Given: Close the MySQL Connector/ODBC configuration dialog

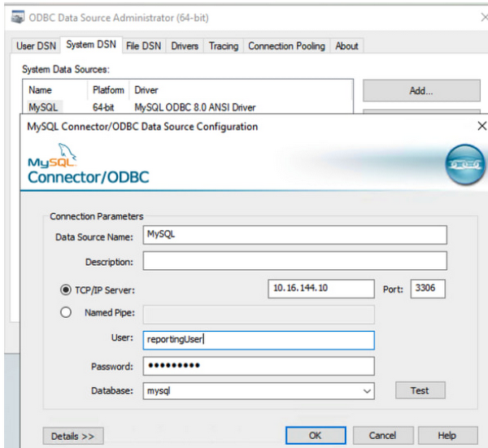Looking at the screenshot, I should (481, 126).
